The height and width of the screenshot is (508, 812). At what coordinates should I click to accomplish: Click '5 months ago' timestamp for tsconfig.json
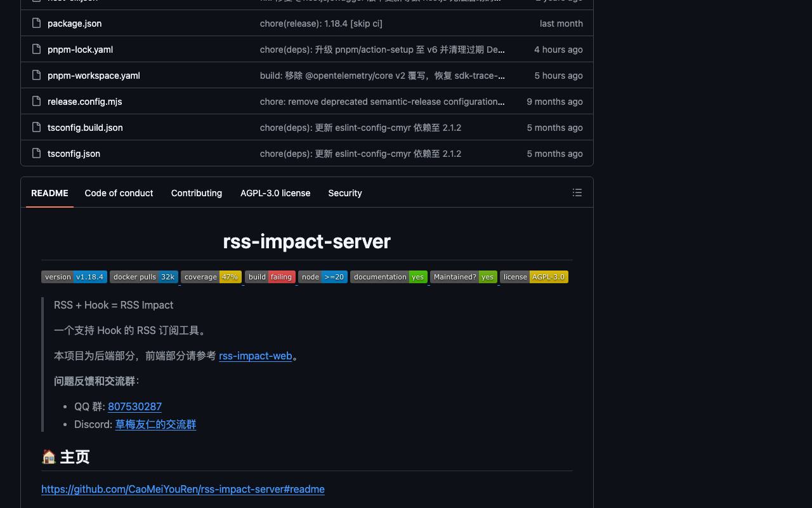[x=554, y=154]
